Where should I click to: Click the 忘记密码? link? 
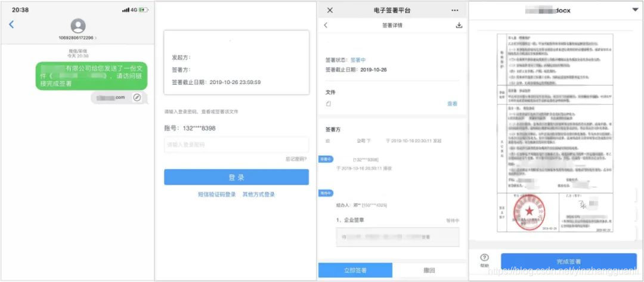[x=296, y=159]
